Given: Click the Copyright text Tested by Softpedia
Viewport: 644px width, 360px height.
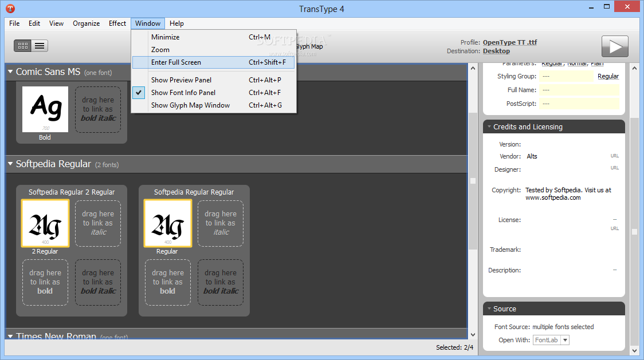Looking at the screenshot, I should tap(568, 194).
